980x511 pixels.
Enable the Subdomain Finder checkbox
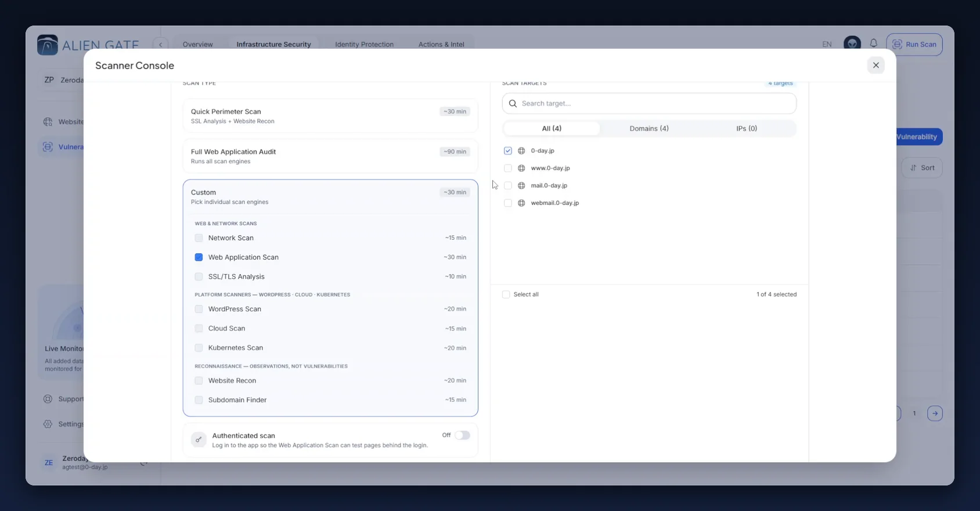pyautogui.click(x=199, y=400)
